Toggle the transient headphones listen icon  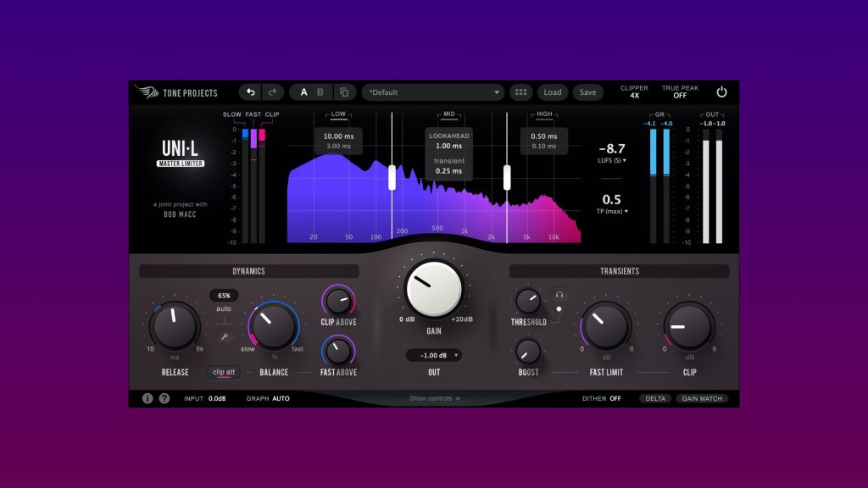tap(559, 295)
